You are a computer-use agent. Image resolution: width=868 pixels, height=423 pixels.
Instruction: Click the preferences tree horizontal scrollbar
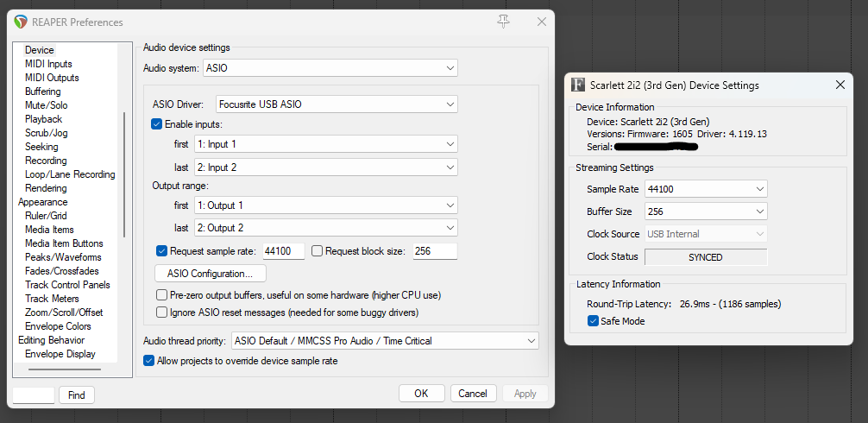pyautogui.click(x=65, y=369)
